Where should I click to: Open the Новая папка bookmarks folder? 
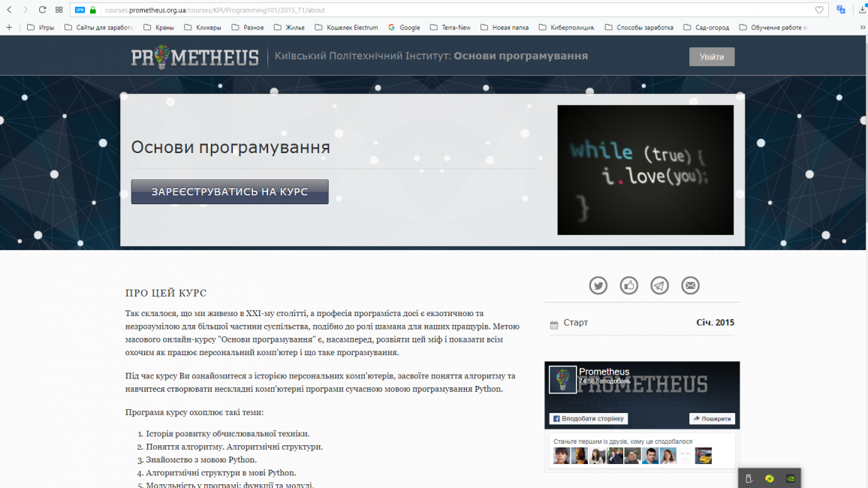click(505, 27)
